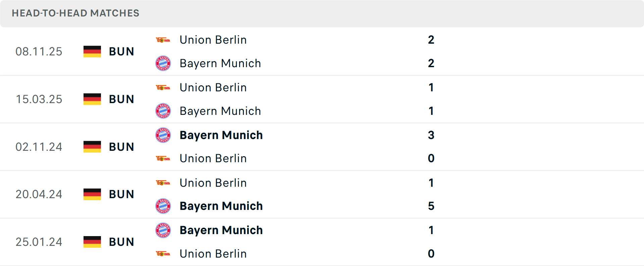This screenshot has height=266, width=644.
Task: Click the 02.11.24 match date
Action: (39, 147)
